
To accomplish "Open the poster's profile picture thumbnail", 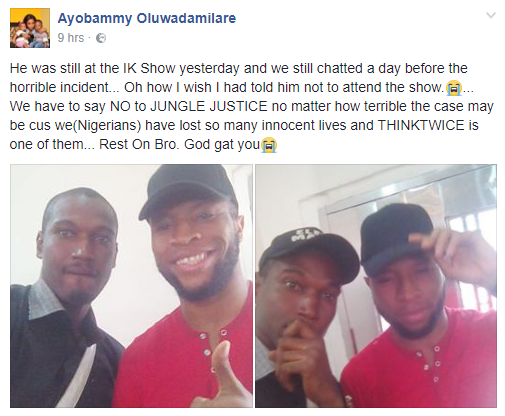I will (x=30, y=28).
